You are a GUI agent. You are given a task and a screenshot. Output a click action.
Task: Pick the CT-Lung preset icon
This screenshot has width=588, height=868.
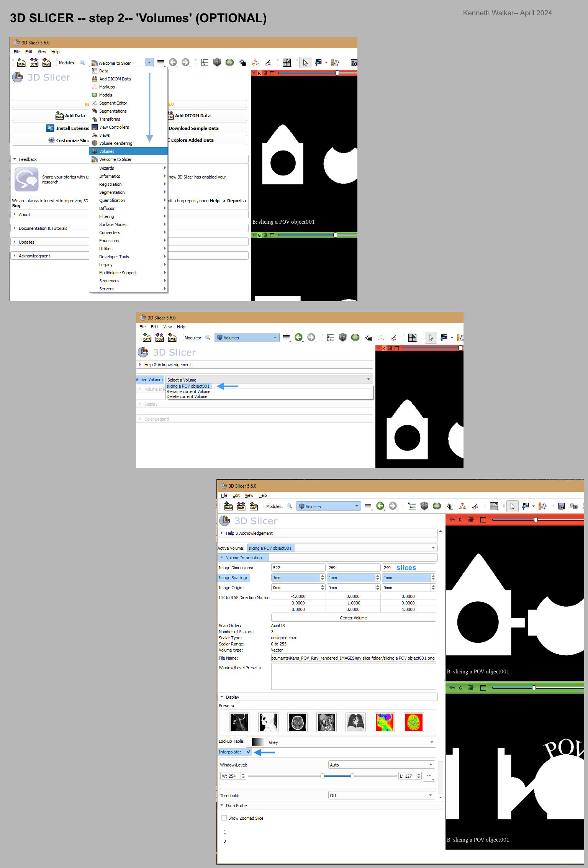(355, 722)
